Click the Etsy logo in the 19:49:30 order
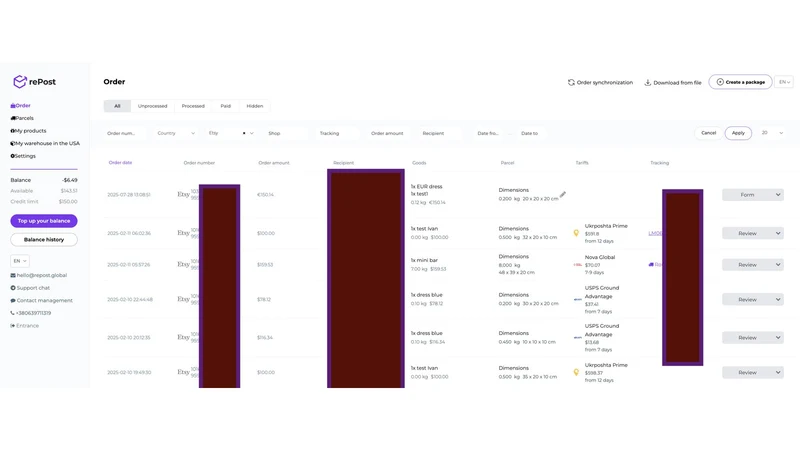 [x=183, y=372]
